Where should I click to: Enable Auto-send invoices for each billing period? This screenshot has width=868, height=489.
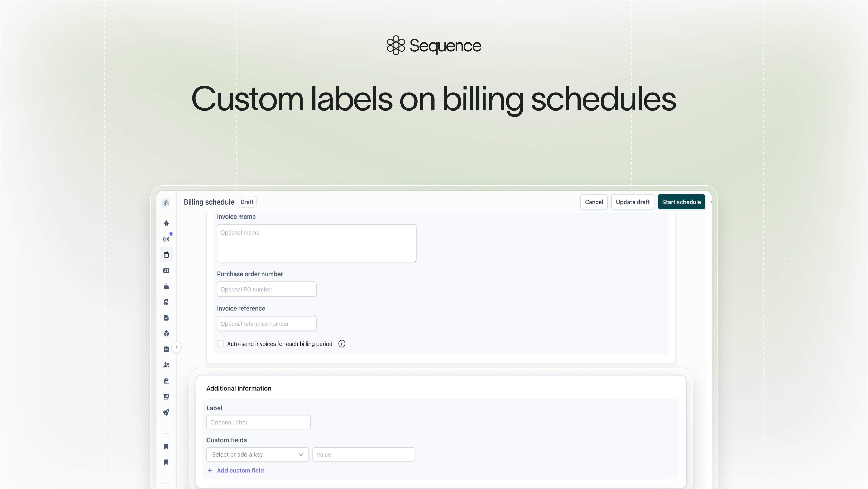pyautogui.click(x=220, y=344)
